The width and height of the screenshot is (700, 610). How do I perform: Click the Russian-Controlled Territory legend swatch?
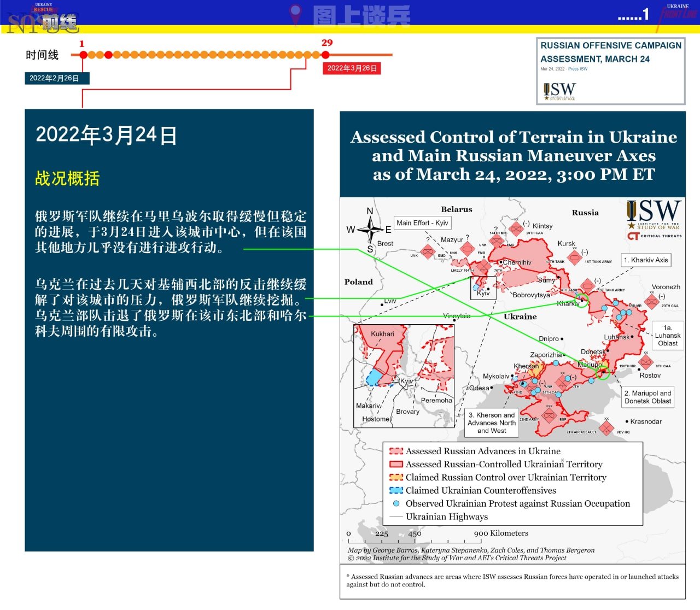[x=396, y=465]
